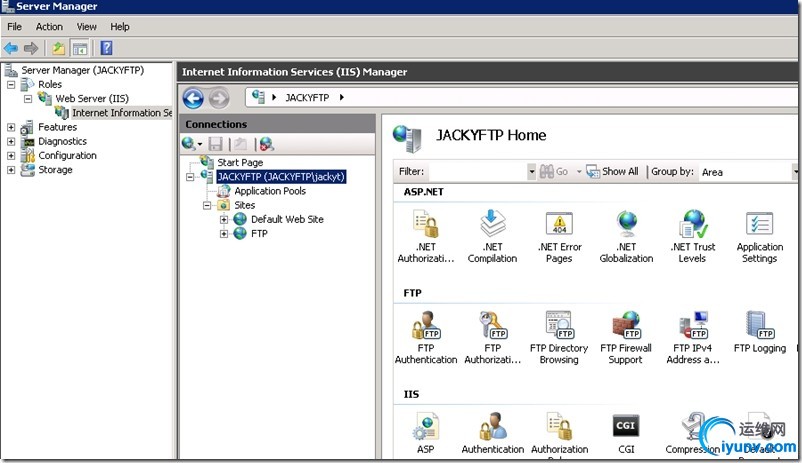The image size is (802, 463).
Task: Open the Help menu
Action: 120,27
